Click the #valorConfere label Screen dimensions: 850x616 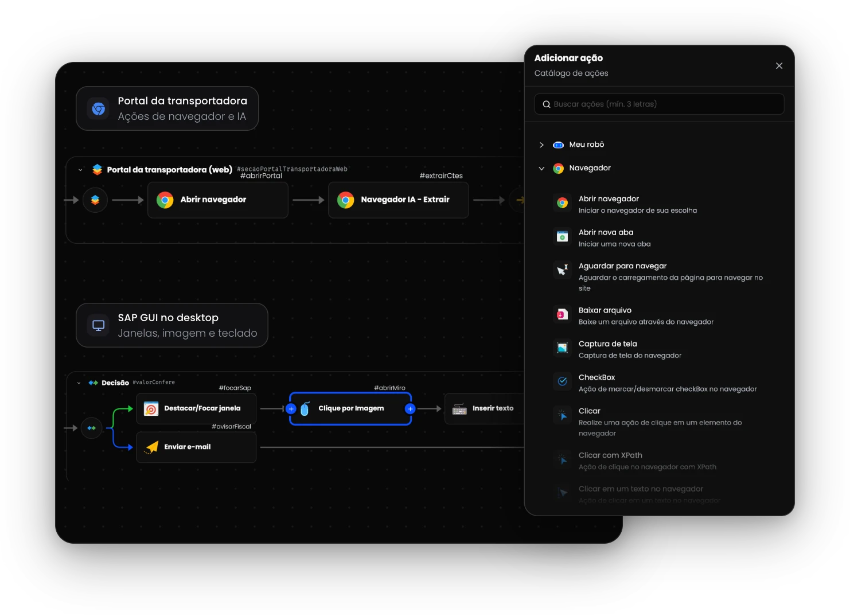[x=154, y=382]
